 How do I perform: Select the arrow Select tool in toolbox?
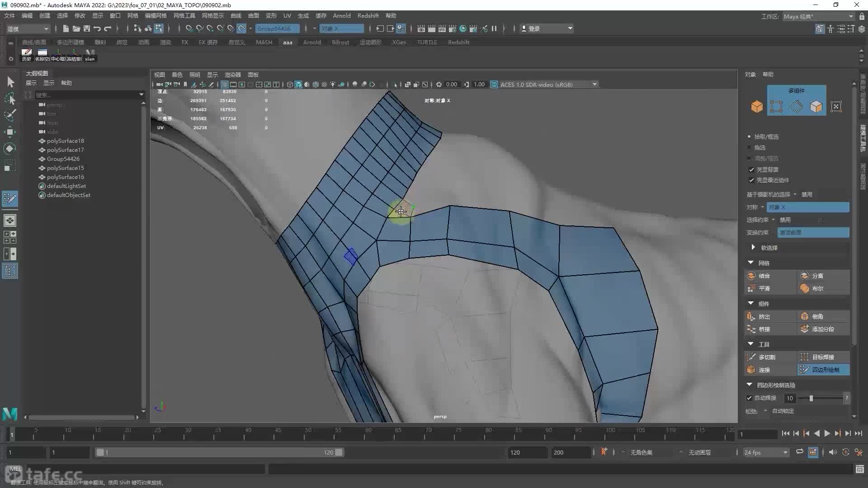point(10,82)
